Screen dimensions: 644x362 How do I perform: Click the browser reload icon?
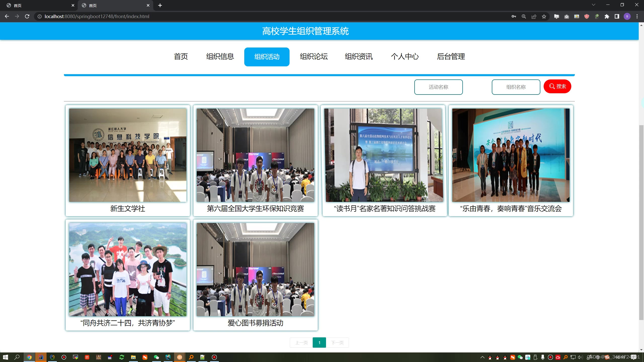click(27, 16)
